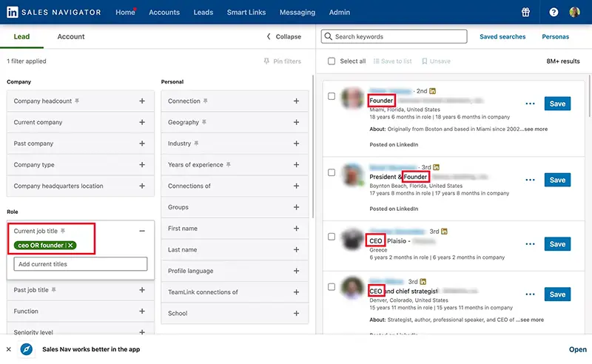Open Leads in top navigation
The height and width of the screenshot is (364, 592).
click(x=203, y=12)
